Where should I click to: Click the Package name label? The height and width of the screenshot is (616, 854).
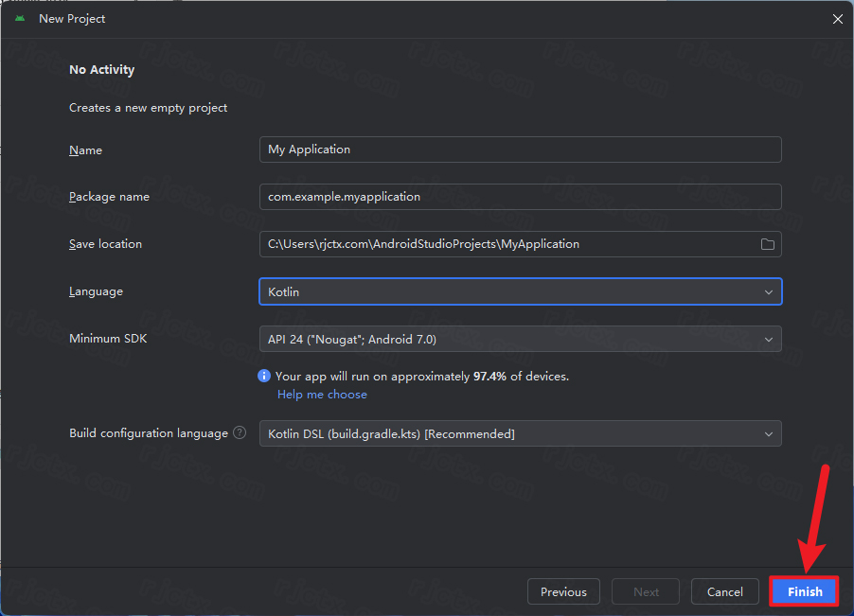tap(109, 197)
